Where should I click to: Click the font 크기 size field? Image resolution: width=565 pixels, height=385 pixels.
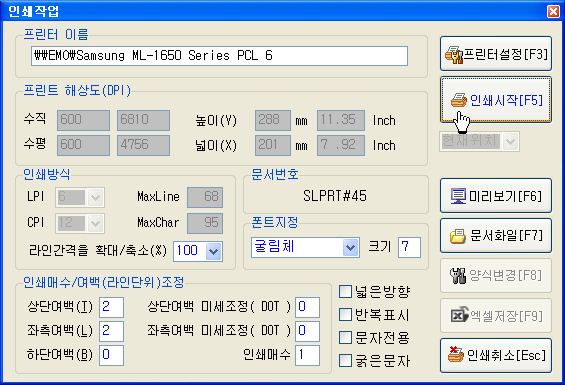pyautogui.click(x=409, y=247)
